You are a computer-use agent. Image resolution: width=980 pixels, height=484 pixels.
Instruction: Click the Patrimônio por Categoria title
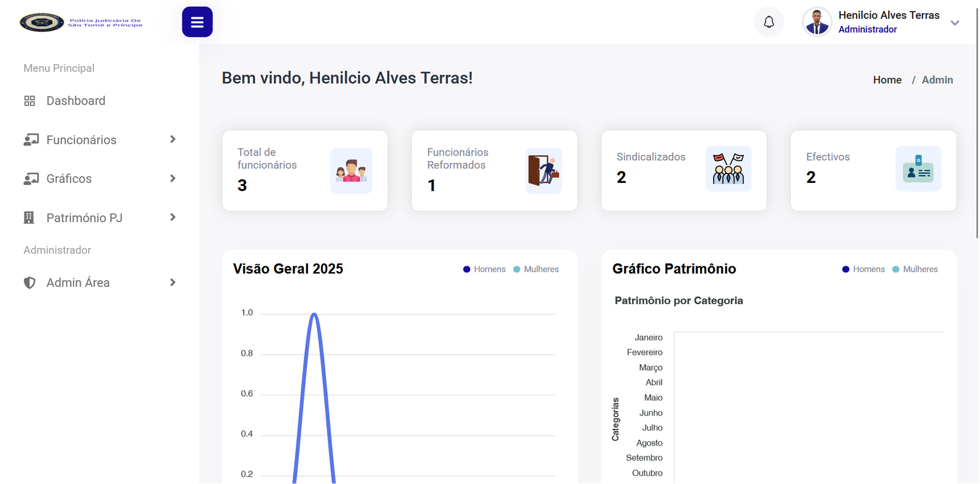click(679, 301)
